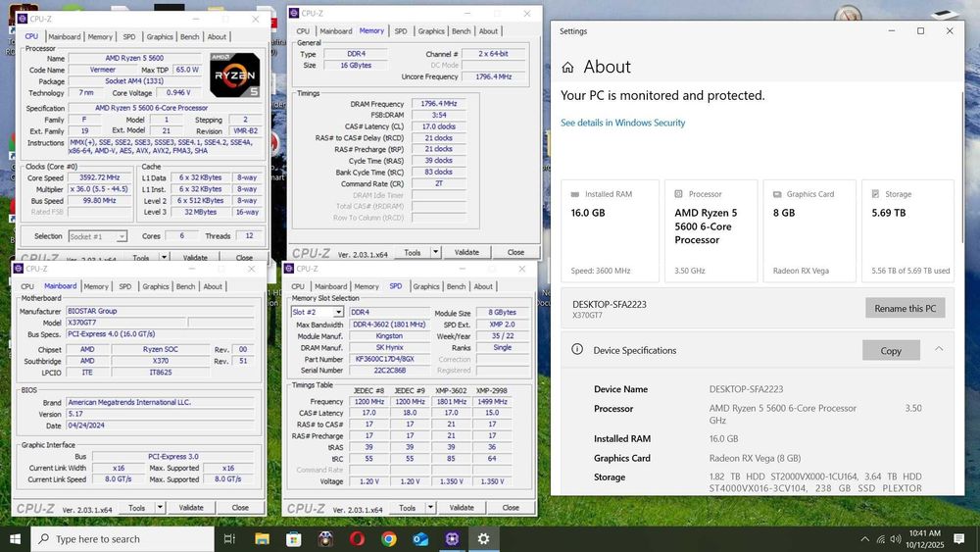The width and height of the screenshot is (980, 552).
Task: Open See details in Windows Security link
Action: (x=622, y=123)
